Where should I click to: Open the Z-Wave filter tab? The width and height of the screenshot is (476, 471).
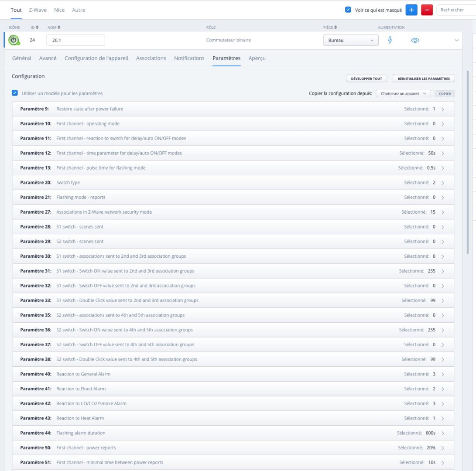click(x=38, y=10)
